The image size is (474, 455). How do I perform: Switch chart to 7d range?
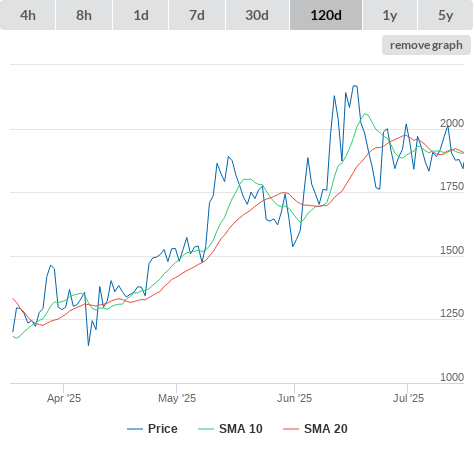[197, 15]
